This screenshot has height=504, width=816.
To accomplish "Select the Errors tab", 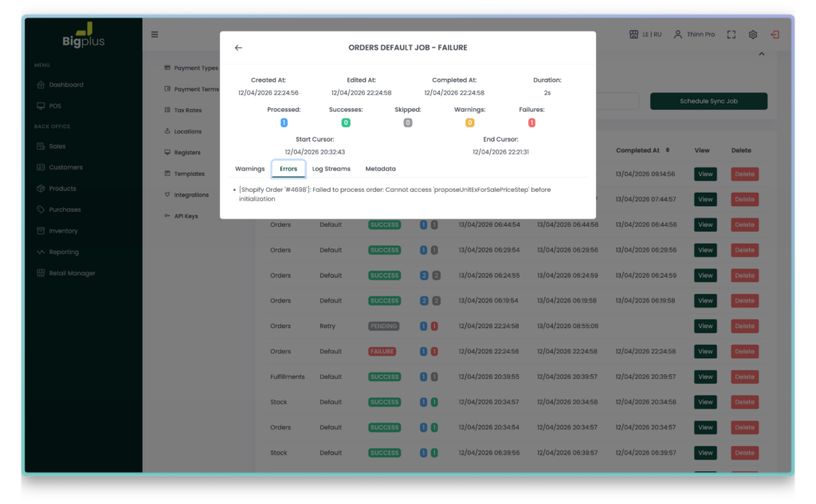I will [x=288, y=169].
